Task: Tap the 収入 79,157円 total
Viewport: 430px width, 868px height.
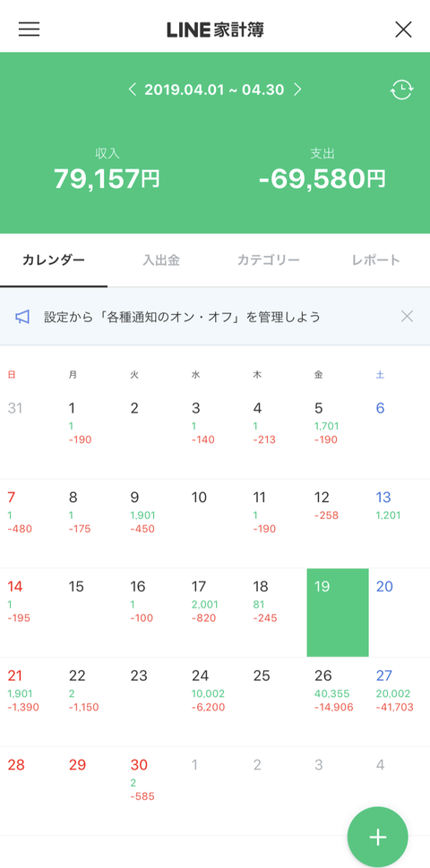Action: click(x=107, y=171)
